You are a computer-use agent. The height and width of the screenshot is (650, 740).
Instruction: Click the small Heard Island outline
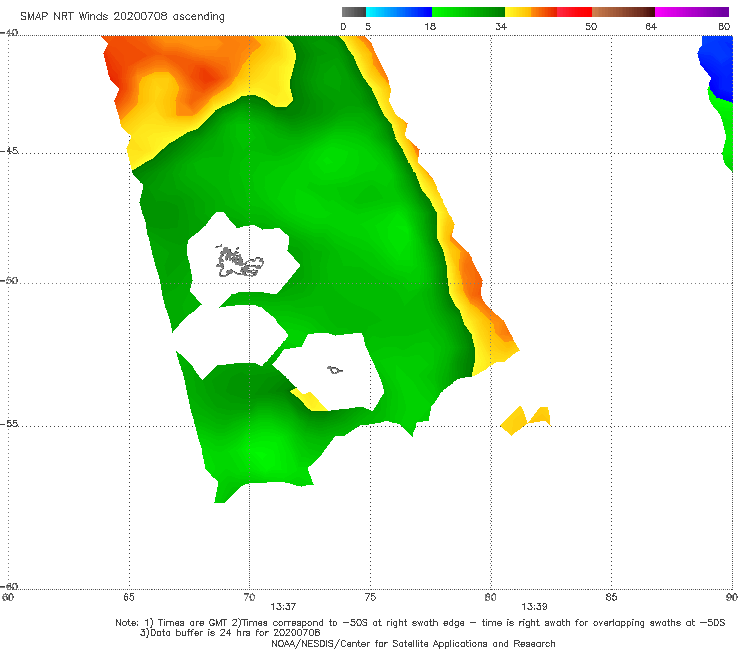(335, 370)
